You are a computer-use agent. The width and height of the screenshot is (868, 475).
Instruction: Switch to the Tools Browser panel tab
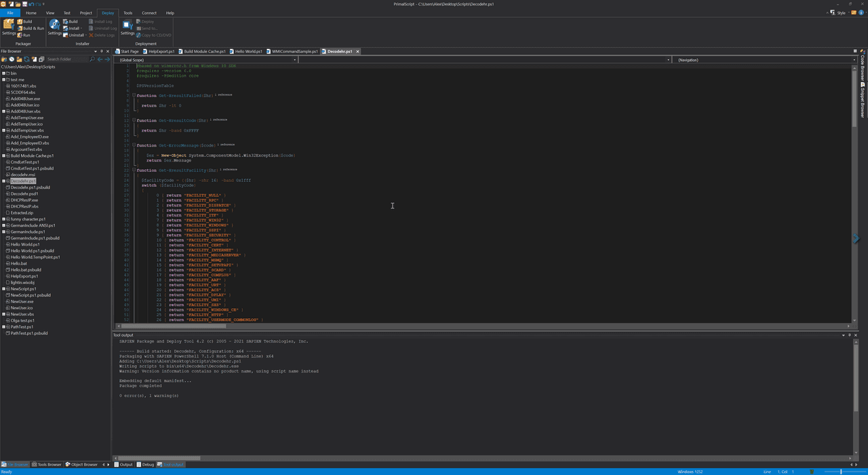pyautogui.click(x=47, y=465)
